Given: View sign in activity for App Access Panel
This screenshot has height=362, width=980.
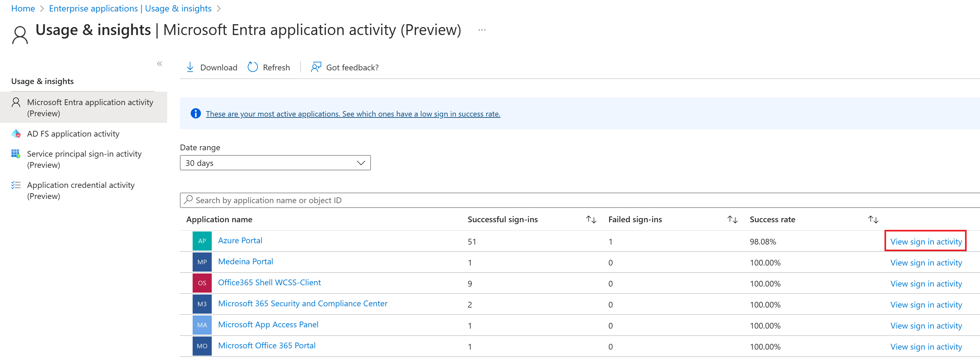Looking at the screenshot, I should tap(926, 325).
